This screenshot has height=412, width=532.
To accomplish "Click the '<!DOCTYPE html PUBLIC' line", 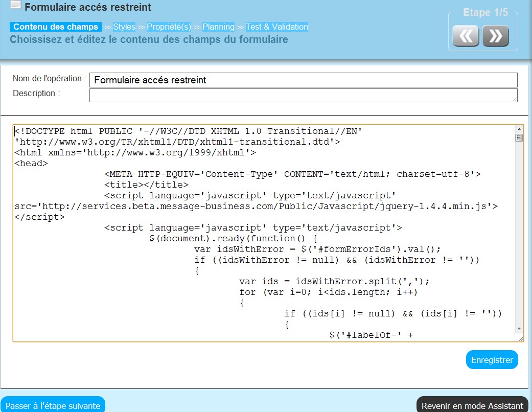I will click(188, 131).
